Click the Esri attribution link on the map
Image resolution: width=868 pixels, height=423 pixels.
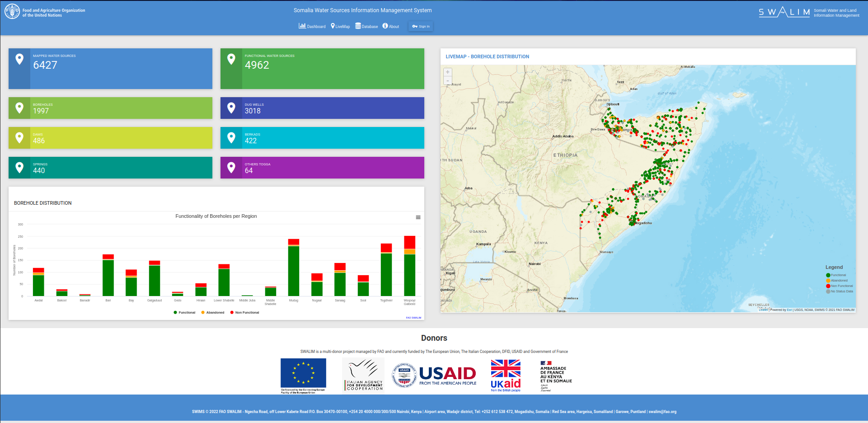(x=789, y=310)
